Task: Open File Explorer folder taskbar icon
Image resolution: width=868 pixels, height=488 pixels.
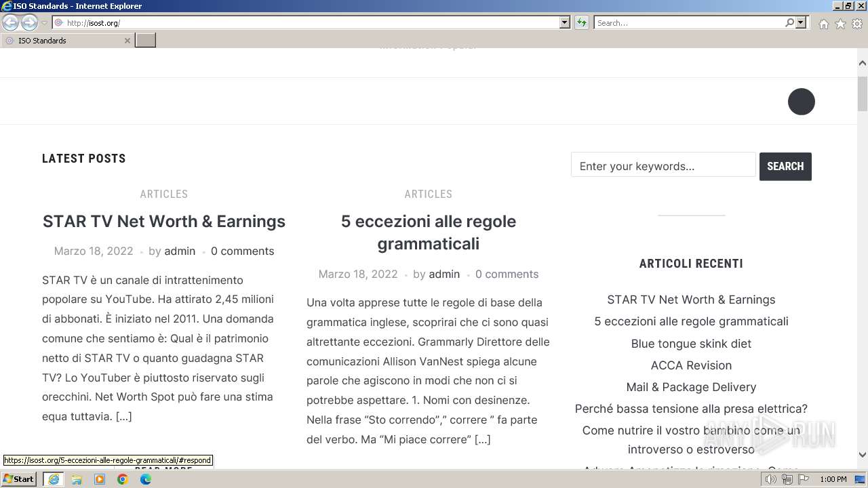Action: (x=77, y=479)
